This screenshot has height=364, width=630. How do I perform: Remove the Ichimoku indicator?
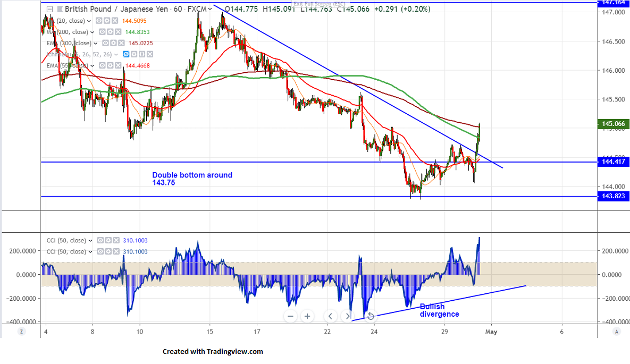(150, 54)
